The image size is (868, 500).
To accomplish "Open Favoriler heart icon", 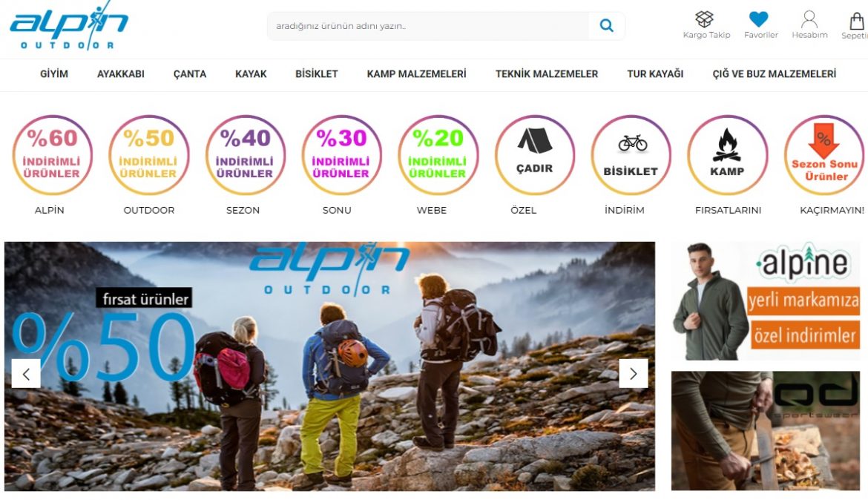I will (758, 19).
